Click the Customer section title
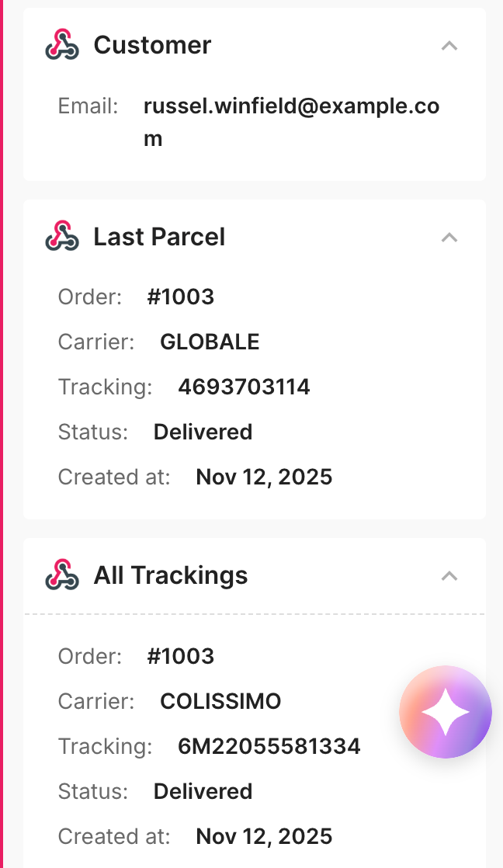This screenshot has height=868, width=503. [x=152, y=45]
